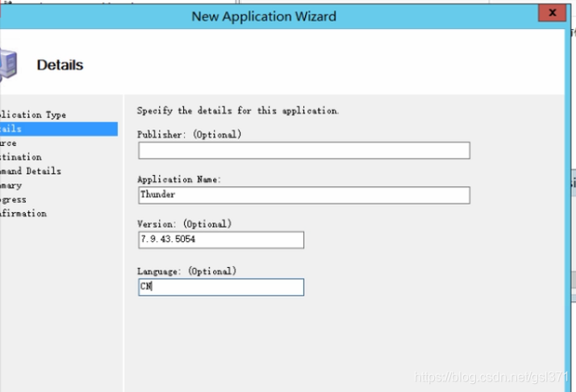The width and height of the screenshot is (576, 392).
Task: Close the New Application Wizard window
Action: 552,13
